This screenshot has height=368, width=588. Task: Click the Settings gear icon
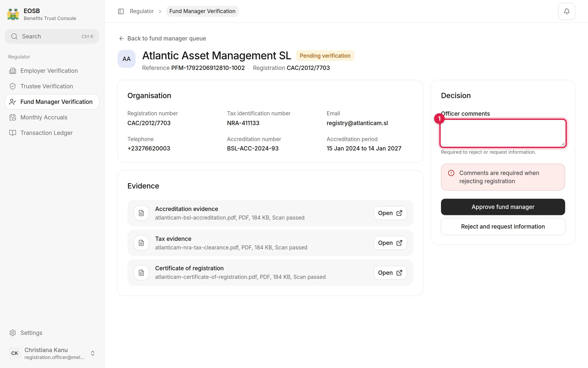[x=13, y=333]
